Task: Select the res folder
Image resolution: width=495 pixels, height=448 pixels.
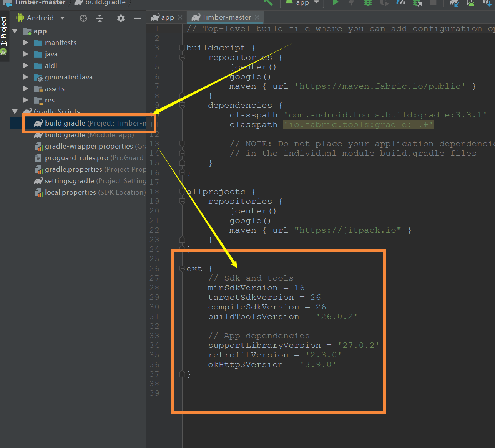Action: pos(45,100)
